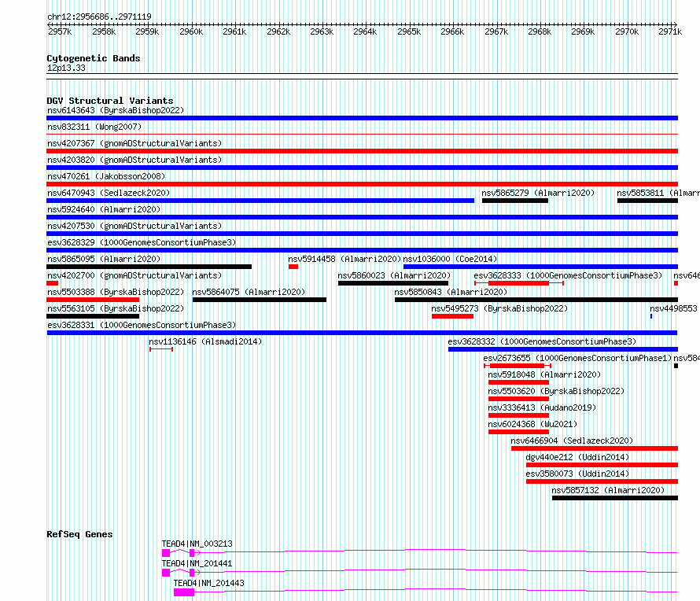
Task: Select the 2964k position on ruler
Action: coord(365,31)
